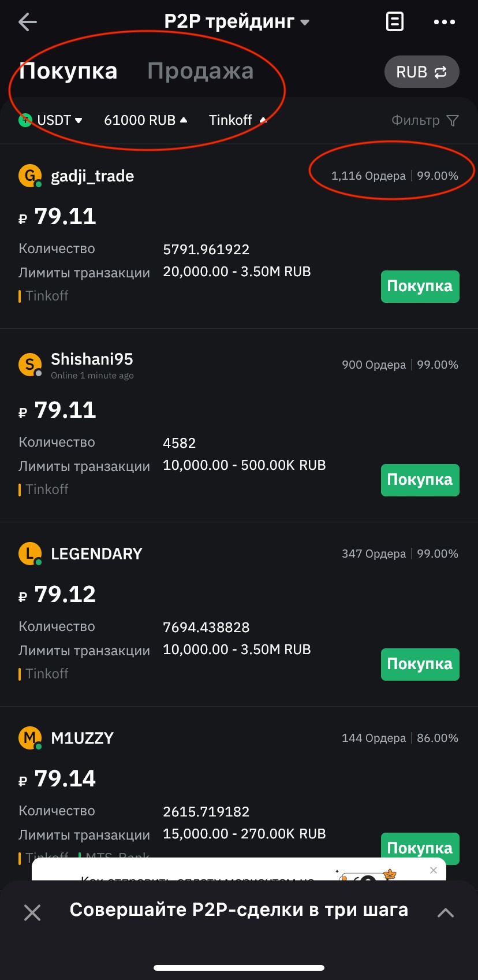
Task: Open the three-dot more options menu
Action: (444, 22)
